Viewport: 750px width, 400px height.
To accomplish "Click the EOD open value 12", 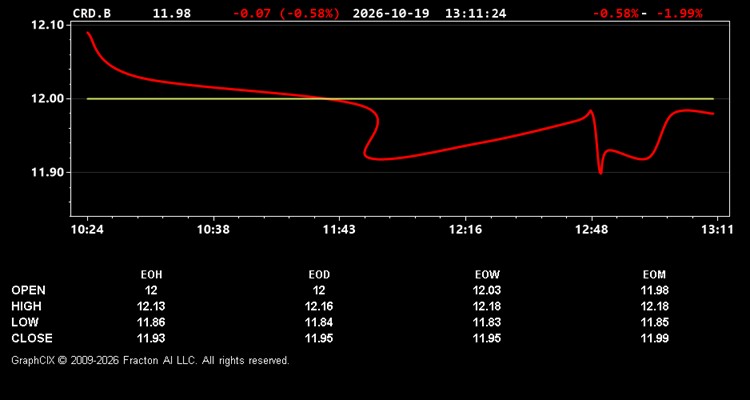I will click(x=319, y=290).
